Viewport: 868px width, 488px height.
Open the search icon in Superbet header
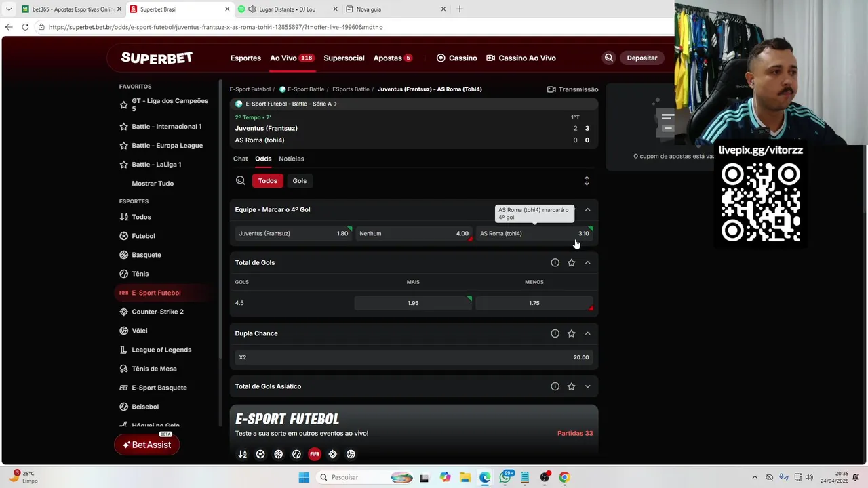tap(608, 58)
